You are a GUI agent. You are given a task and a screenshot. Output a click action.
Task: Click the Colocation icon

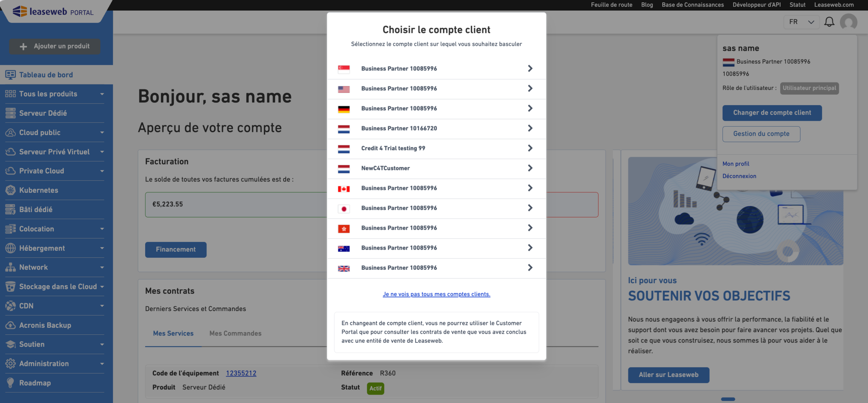pos(10,229)
